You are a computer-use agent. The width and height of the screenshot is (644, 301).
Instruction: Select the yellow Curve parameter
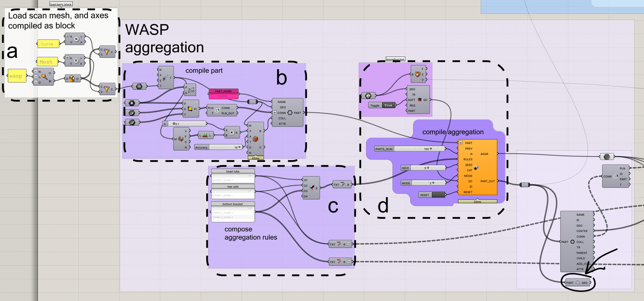48,44
